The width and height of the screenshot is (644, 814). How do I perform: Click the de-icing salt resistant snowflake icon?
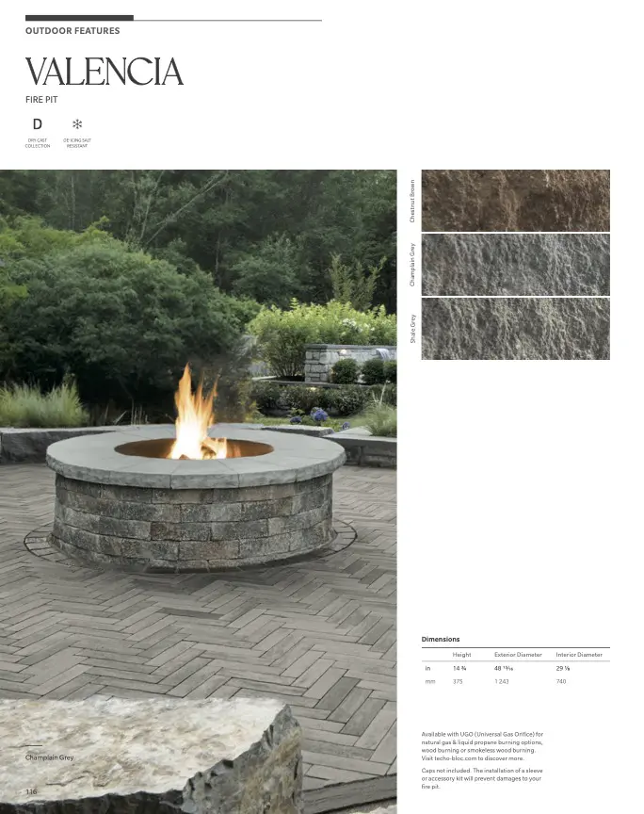77,124
